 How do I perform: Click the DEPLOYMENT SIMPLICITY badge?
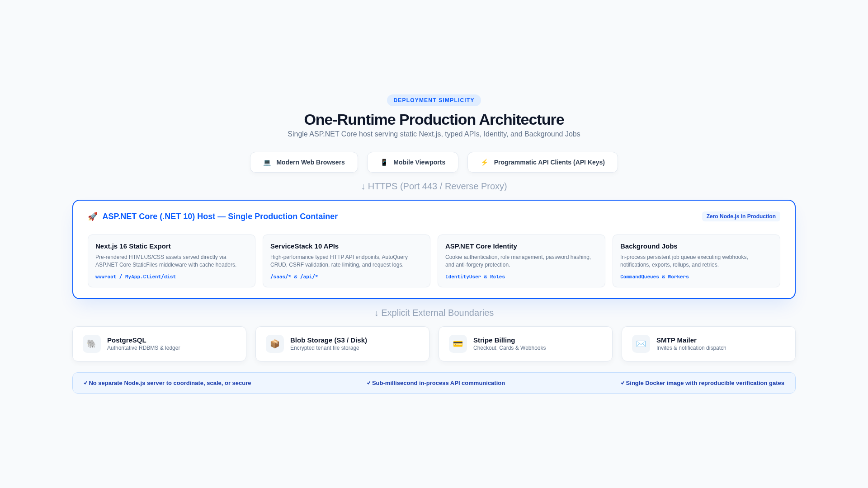point(434,100)
